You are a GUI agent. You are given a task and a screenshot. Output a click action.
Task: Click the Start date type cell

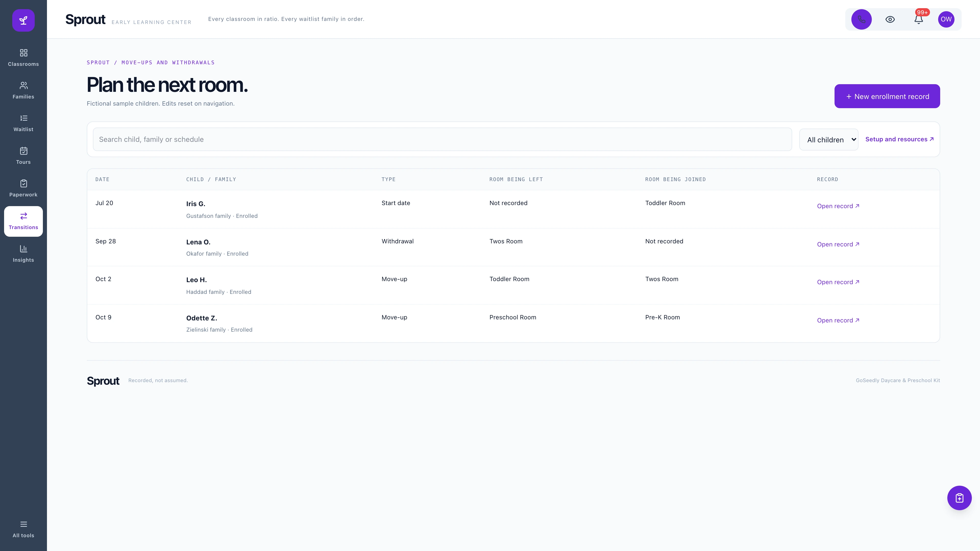pos(396,203)
